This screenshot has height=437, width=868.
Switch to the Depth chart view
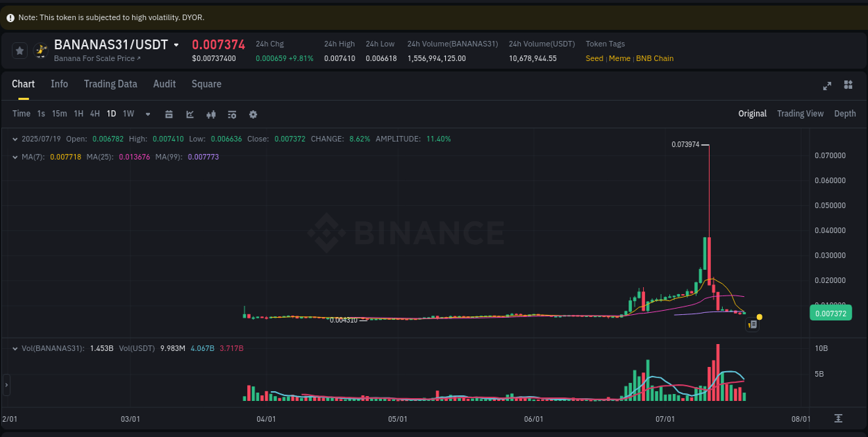pyautogui.click(x=845, y=113)
